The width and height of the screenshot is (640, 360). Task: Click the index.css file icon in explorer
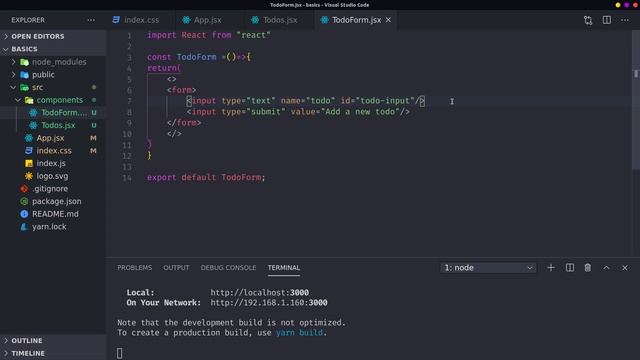(x=29, y=151)
